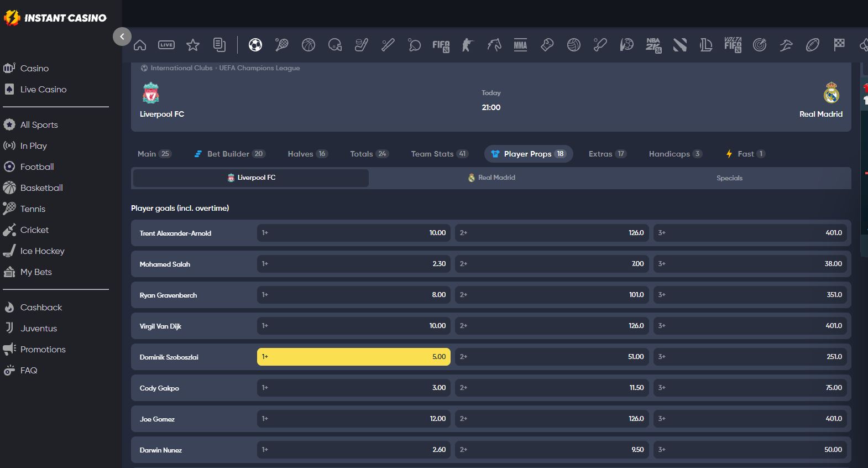Viewport: 868px width, 468px height.
Task: Bet Darwin Nunez 3+ goals at 50.00
Action: point(750,450)
